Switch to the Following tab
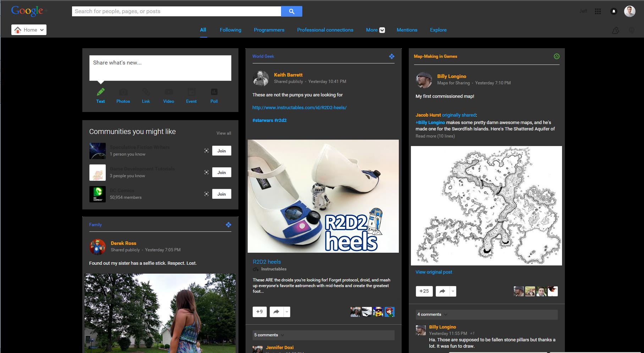 tap(231, 30)
